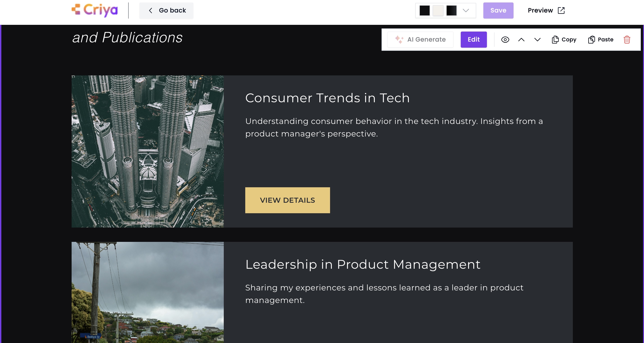This screenshot has height=343, width=644.
Task: Move section up with the up chevron
Action: 521,40
